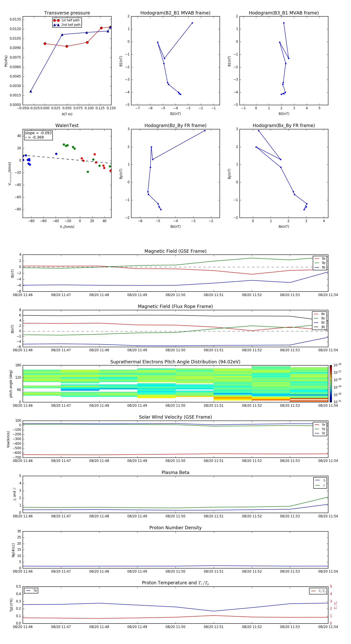Click the "Tp(10^6K)" y-axis label

tap(11, 605)
